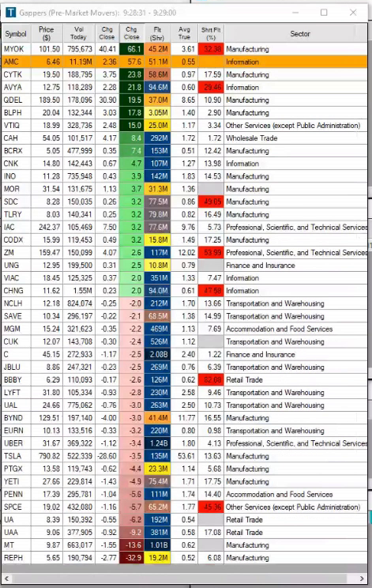This screenshot has width=372, height=588.
Task: Sort by the Vol Today column header
Action: click(x=78, y=34)
